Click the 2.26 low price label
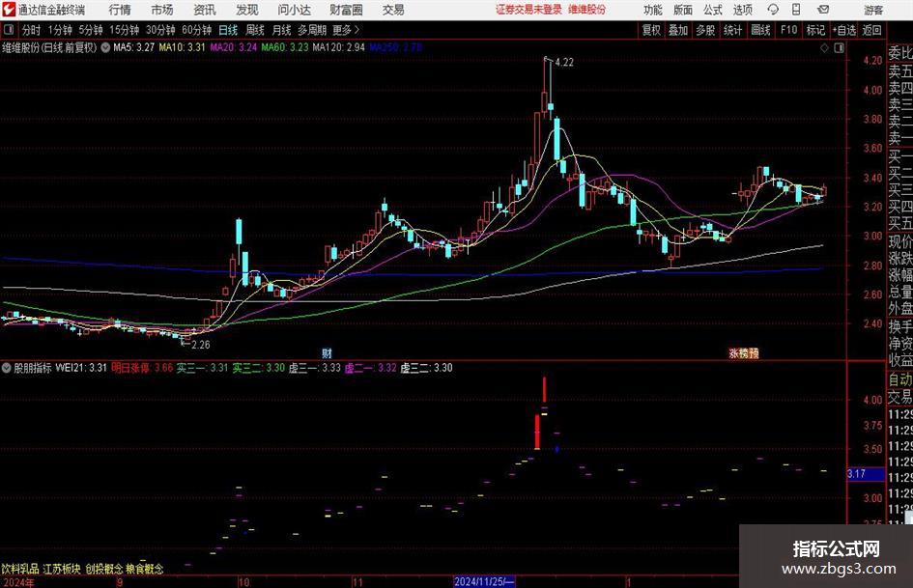The height and width of the screenshot is (588, 913). [x=200, y=345]
